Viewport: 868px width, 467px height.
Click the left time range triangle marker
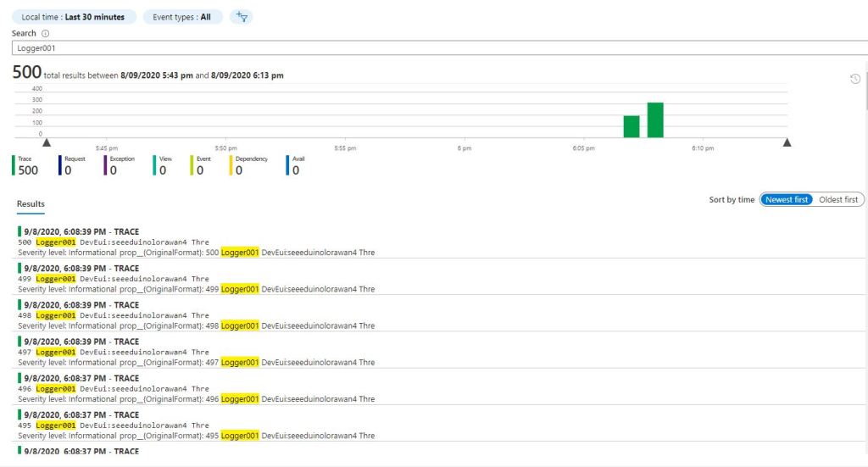pyautogui.click(x=47, y=142)
